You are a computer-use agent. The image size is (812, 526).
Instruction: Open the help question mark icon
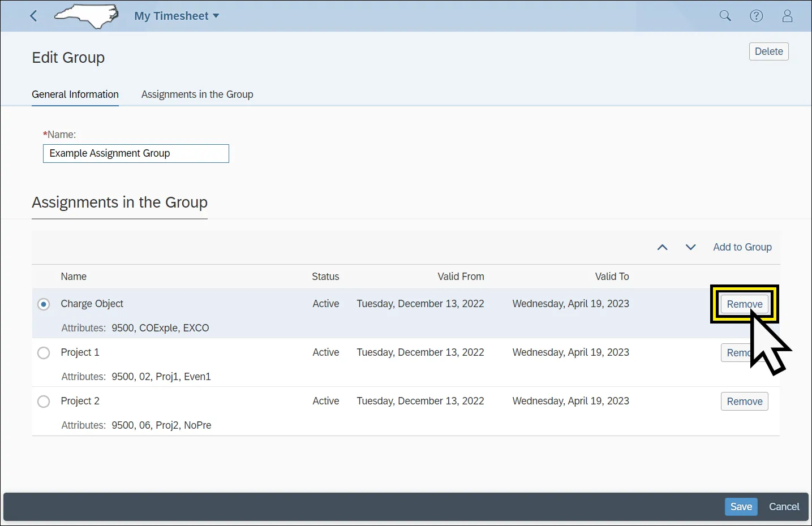pyautogui.click(x=756, y=16)
